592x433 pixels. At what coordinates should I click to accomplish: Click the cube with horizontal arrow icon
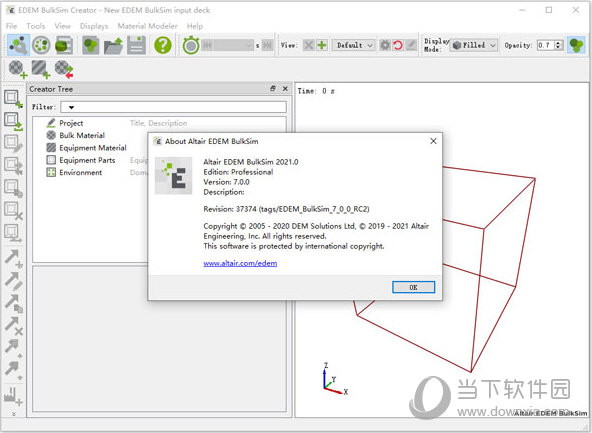[x=13, y=233]
